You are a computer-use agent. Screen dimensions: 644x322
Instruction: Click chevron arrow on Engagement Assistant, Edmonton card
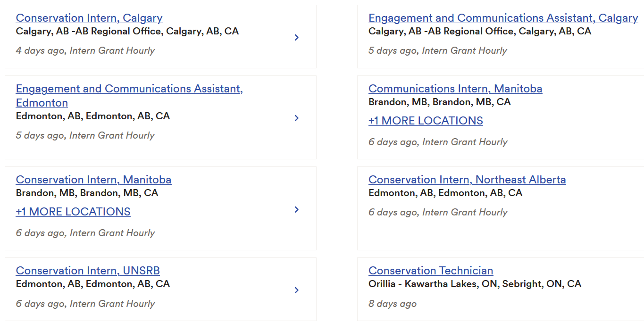coord(296,118)
